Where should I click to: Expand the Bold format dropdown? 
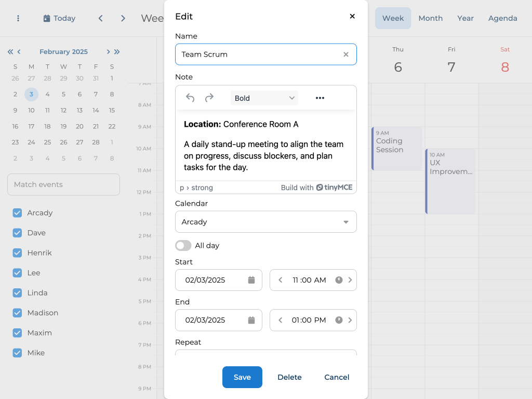click(x=264, y=98)
